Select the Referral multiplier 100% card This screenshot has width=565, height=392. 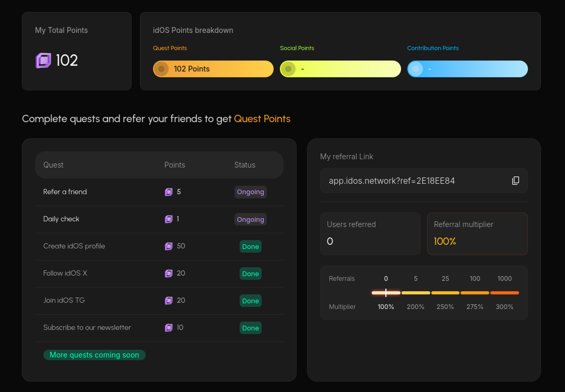477,234
